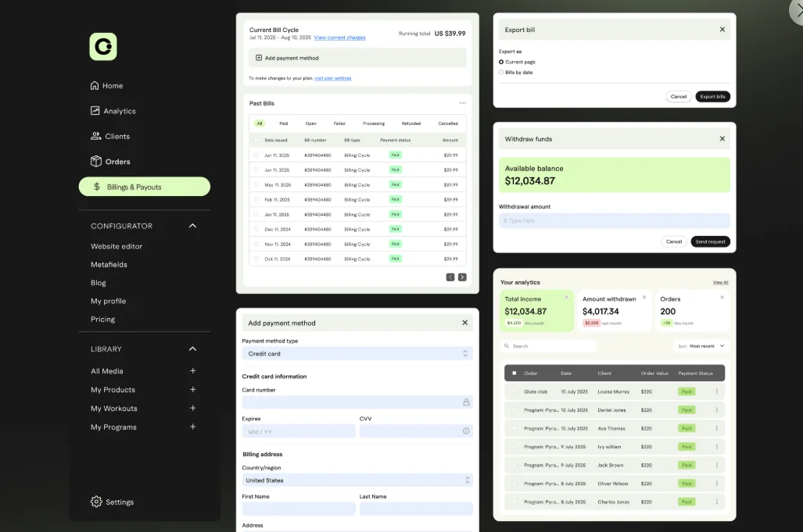The width and height of the screenshot is (803, 532).
Task: Close the Add payment method dialog
Action: [x=465, y=323]
